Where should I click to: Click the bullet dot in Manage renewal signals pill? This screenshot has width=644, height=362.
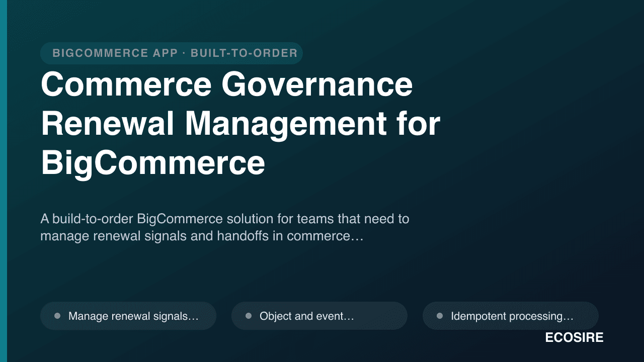pos(57,316)
